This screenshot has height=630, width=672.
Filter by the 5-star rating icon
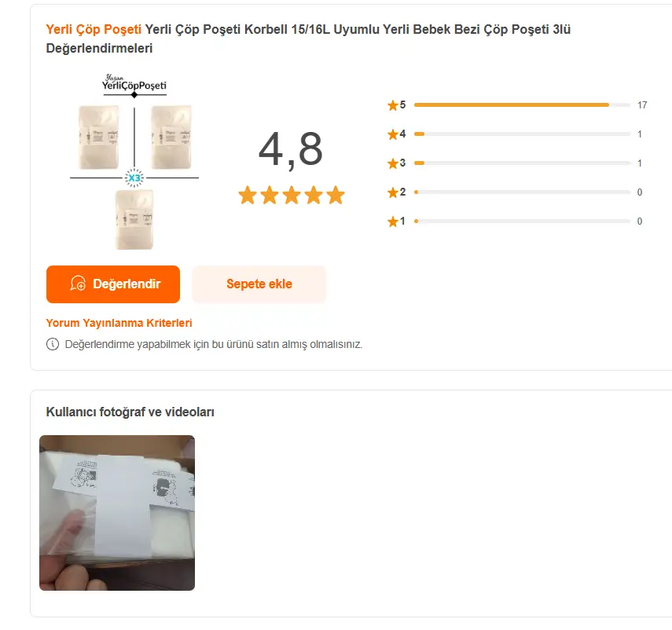coord(393,105)
